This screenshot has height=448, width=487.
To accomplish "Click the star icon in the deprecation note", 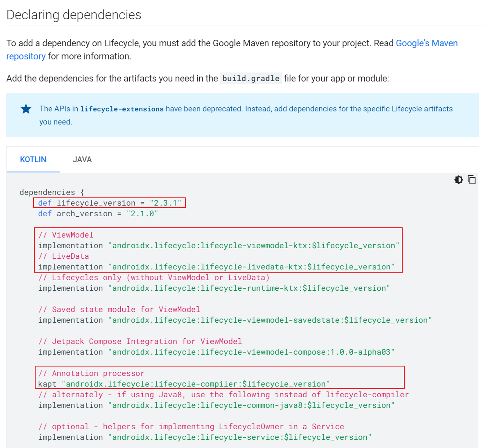I will coord(26,109).
